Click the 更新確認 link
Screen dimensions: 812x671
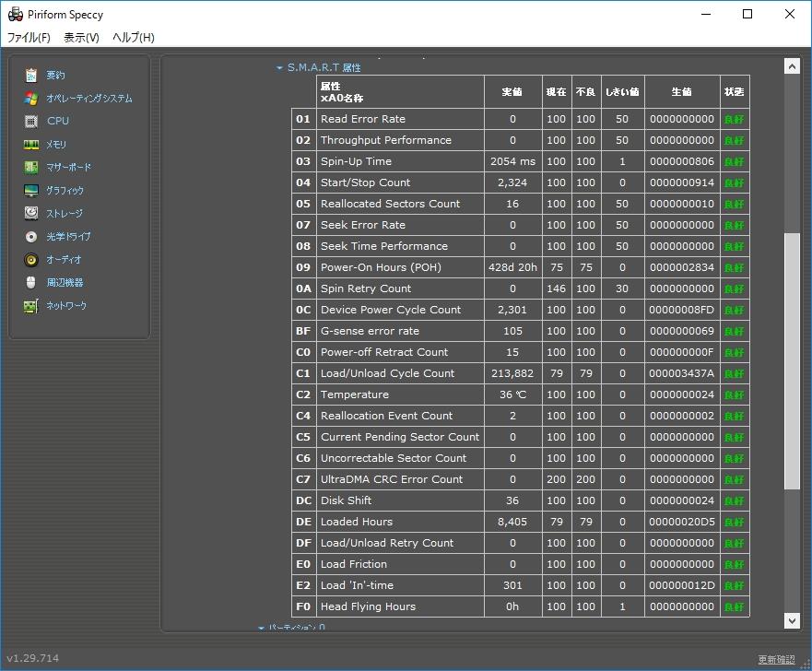(x=776, y=659)
